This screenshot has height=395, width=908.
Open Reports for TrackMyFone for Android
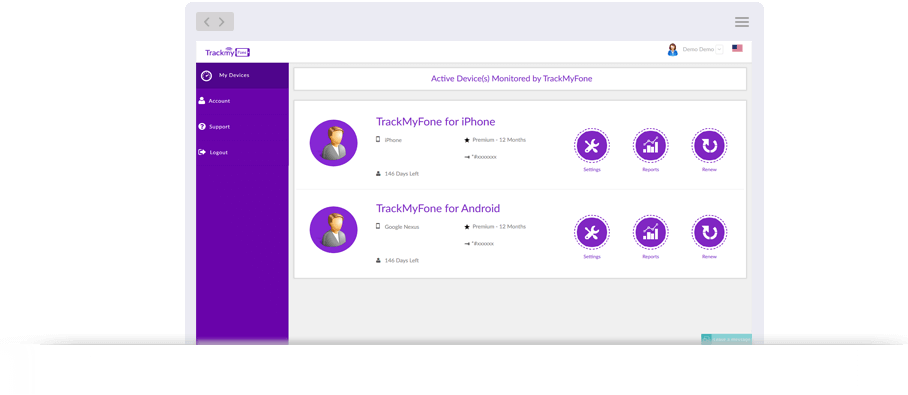click(650, 233)
